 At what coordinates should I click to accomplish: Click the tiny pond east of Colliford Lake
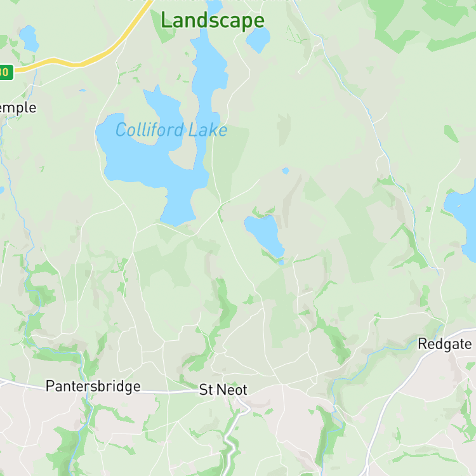pos(286,171)
